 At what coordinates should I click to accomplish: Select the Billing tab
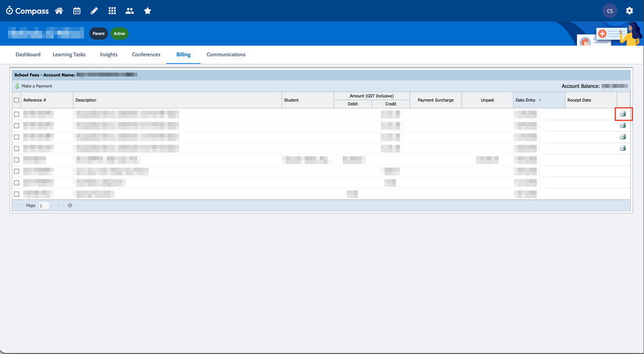pyautogui.click(x=184, y=55)
